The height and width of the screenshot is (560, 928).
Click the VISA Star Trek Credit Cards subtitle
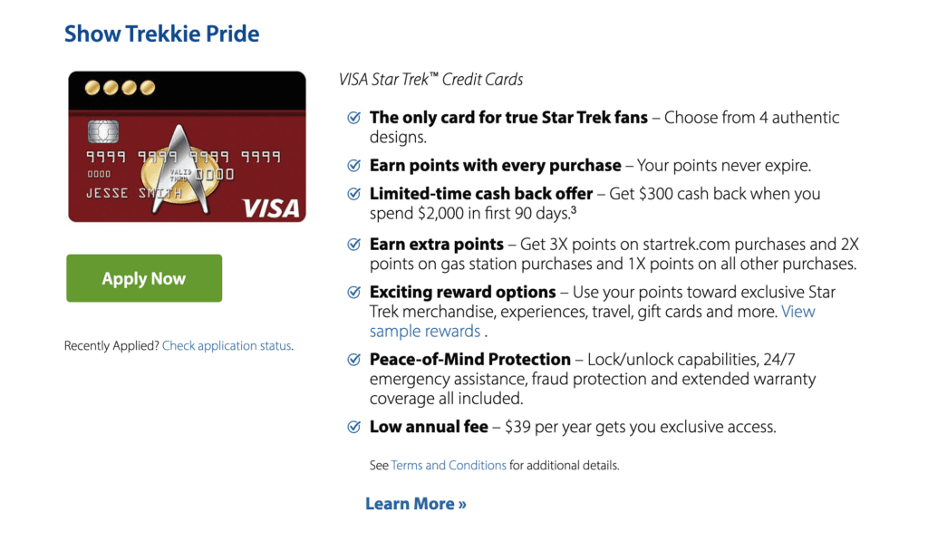(x=430, y=80)
